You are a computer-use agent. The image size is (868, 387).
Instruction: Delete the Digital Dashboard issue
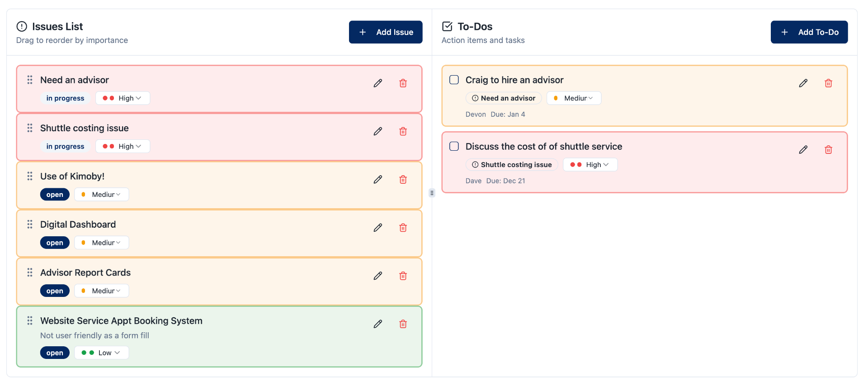click(x=403, y=228)
